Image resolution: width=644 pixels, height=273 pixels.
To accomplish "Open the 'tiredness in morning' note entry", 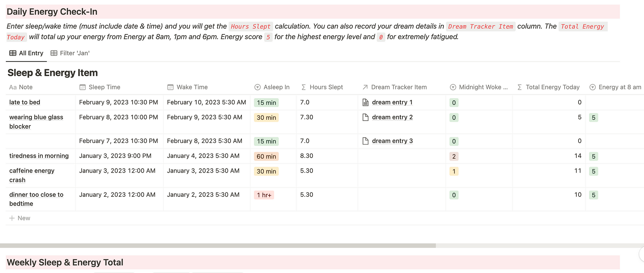I will tap(39, 156).
